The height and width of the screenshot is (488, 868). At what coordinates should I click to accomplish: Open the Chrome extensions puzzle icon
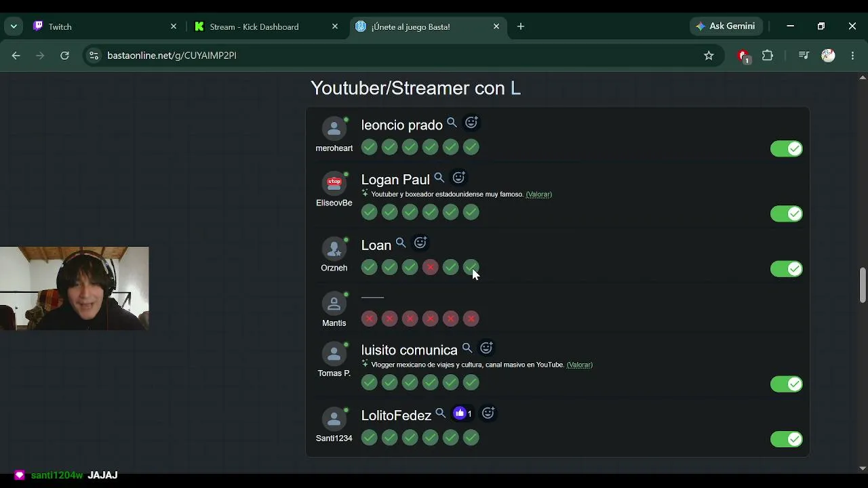coord(768,56)
